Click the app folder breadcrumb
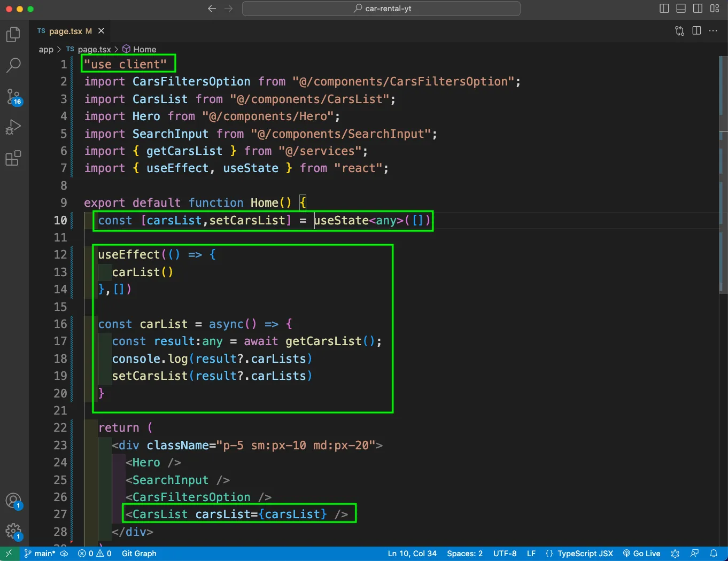728x561 pixels. [x=46, y=49]
